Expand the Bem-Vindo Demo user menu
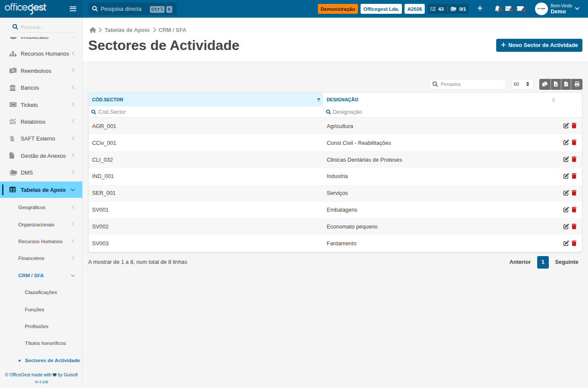This screenshot has height=388, width=588. point(558,9)
